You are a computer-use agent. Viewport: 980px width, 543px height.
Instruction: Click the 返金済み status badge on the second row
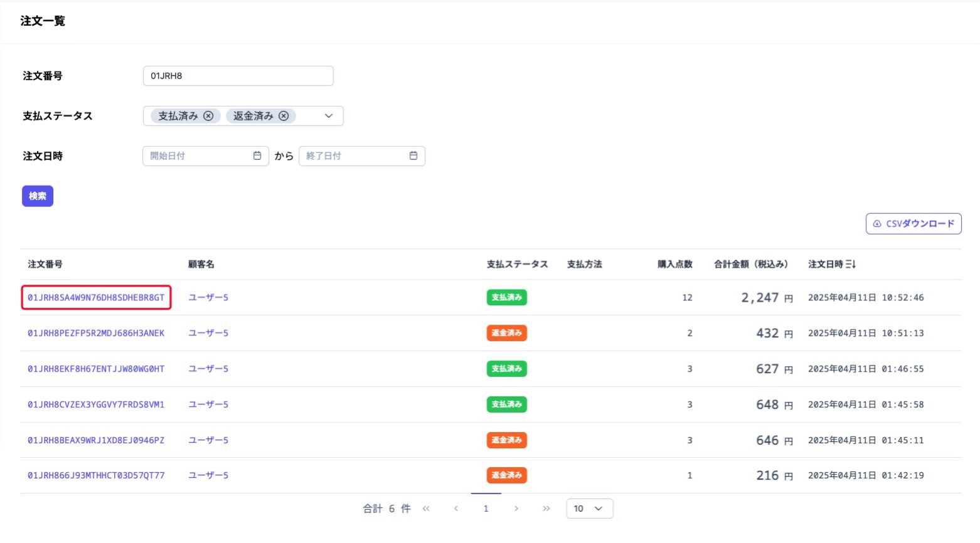click(507, 333)
